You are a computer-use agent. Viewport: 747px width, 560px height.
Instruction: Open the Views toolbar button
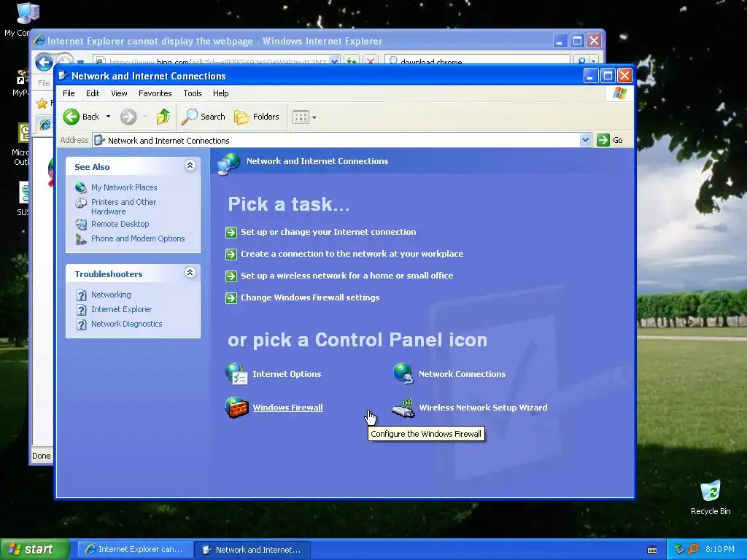[304, 117]
